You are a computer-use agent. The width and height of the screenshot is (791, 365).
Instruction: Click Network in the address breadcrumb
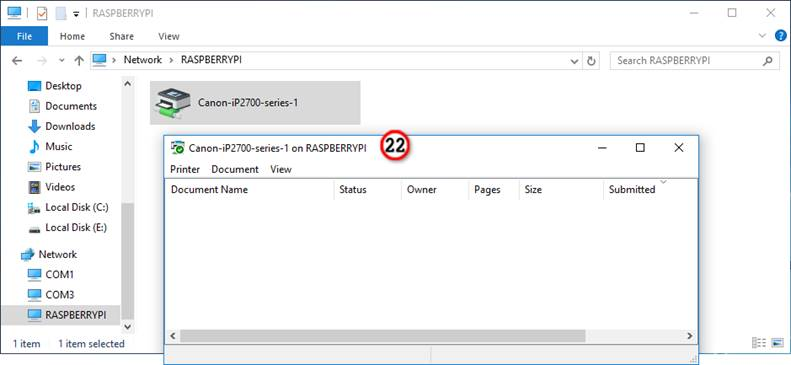tap(143, 60)
